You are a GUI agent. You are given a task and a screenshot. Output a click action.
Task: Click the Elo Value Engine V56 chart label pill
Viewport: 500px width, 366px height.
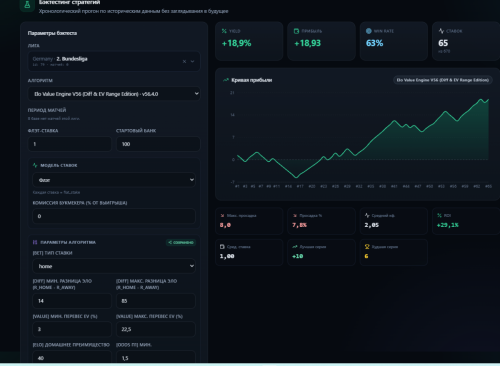443,80
